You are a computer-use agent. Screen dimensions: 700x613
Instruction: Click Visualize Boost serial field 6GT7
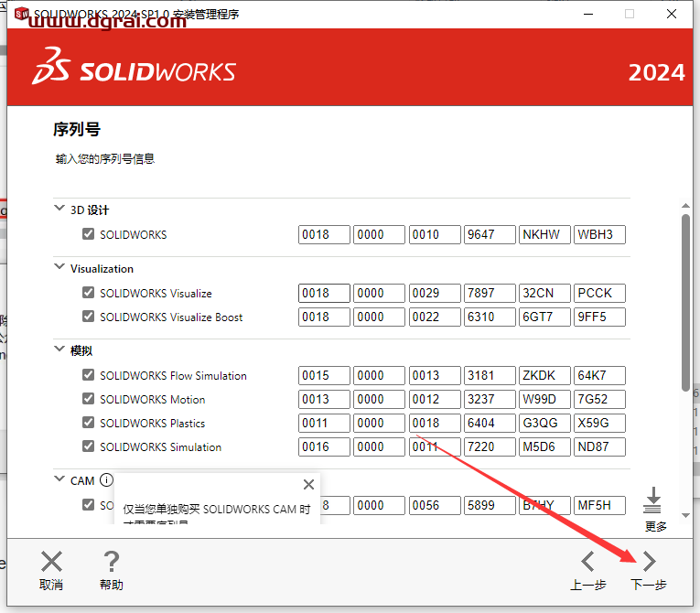click(544, 317)
